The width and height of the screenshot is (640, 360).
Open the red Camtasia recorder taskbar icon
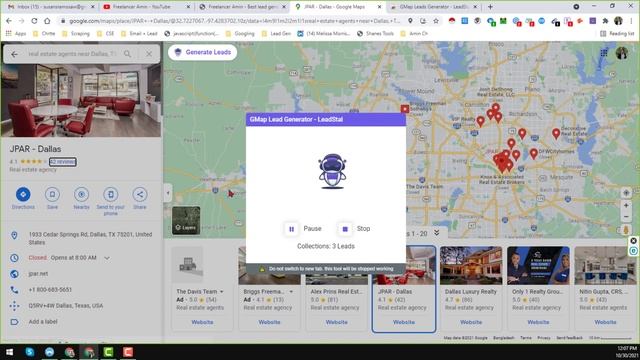(x=128, y=352)
